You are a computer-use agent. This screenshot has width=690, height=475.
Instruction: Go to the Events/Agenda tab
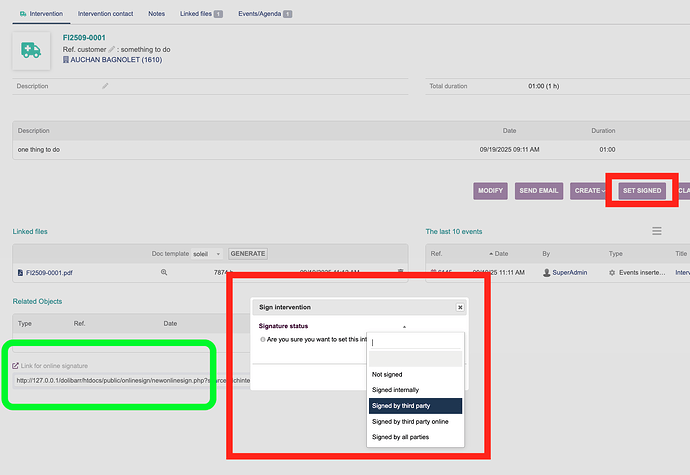tap(266, 14)
